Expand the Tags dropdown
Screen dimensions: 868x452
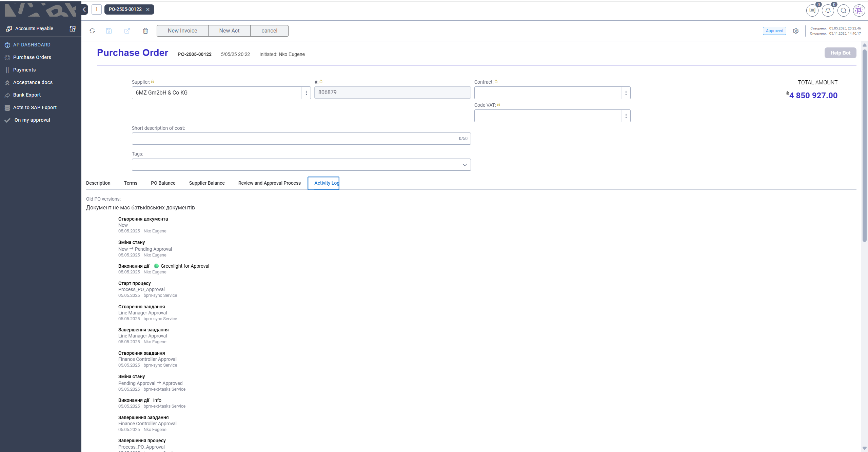[x=465, y=165]
